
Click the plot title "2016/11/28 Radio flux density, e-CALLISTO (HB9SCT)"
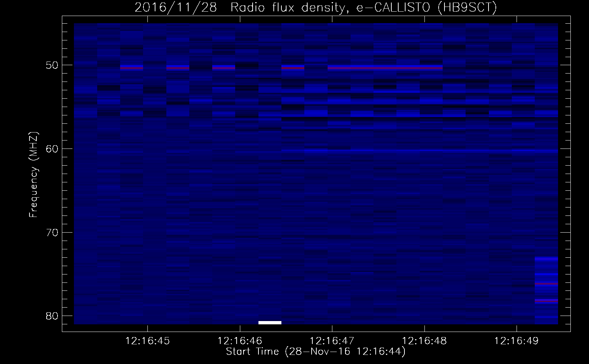[x=316, y=8]
